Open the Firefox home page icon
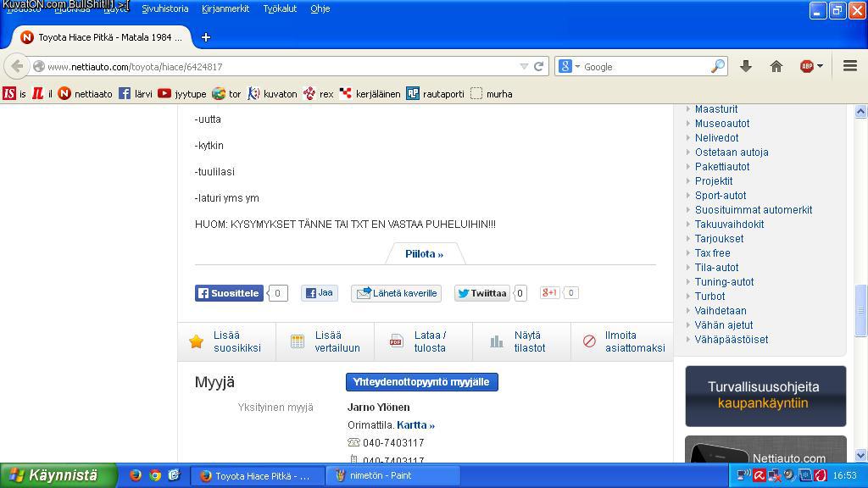The width and height of the screenshot is (868, 488). tap(776, 66)
